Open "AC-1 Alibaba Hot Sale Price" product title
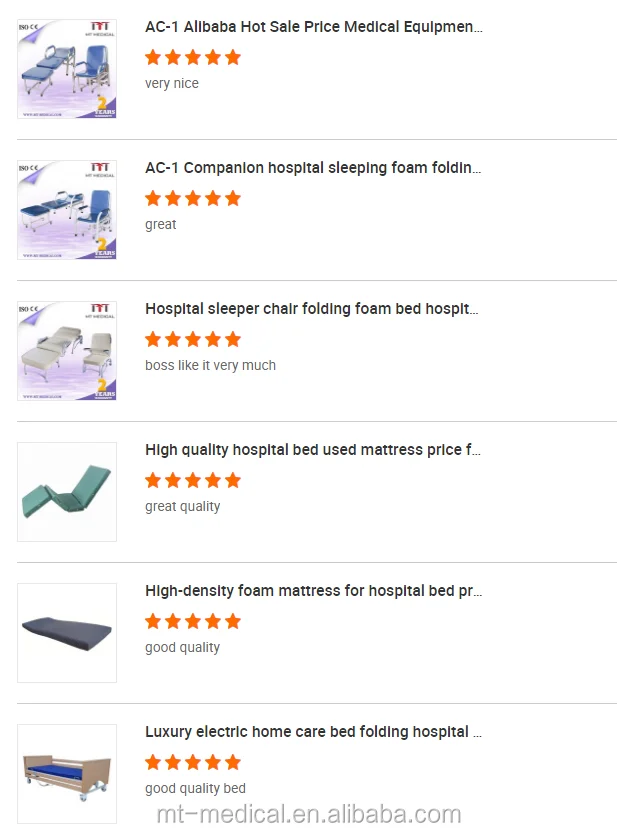 click(313, 27)
